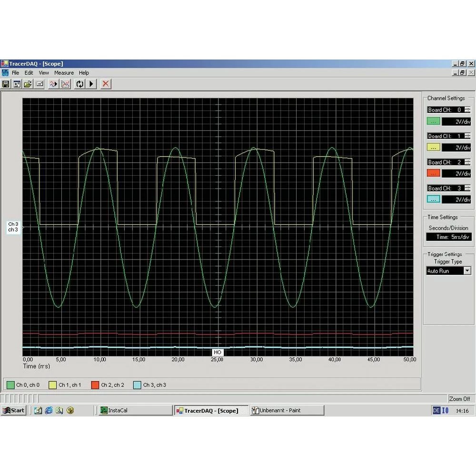Open the Measure menu

coord(64,73)
